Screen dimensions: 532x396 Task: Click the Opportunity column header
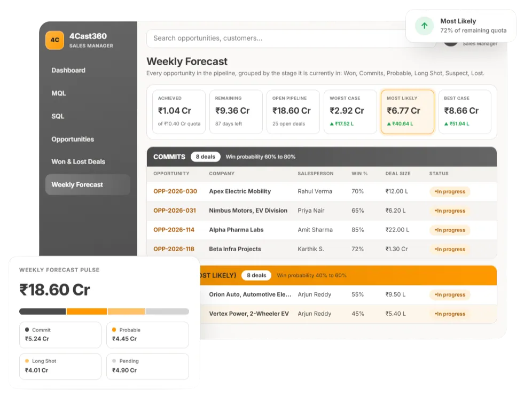(171, 173)
